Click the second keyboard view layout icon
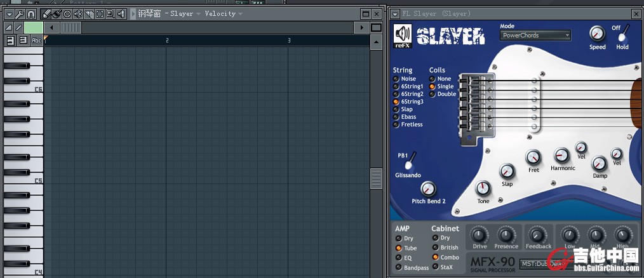644x278 pixels. (23, 40)
